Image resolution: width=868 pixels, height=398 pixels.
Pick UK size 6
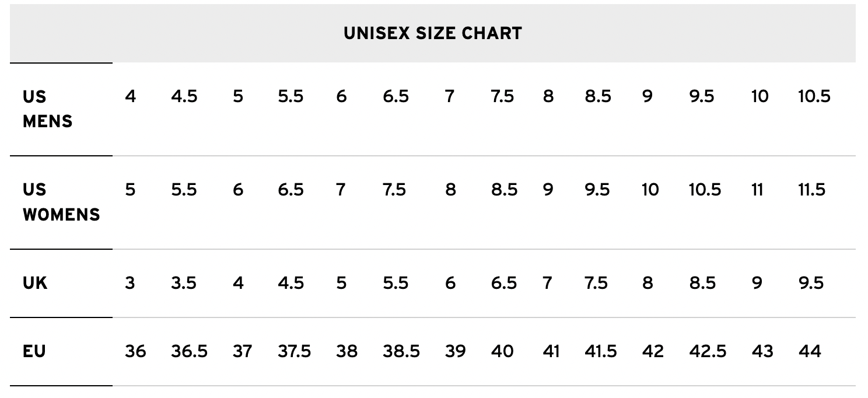450,283
